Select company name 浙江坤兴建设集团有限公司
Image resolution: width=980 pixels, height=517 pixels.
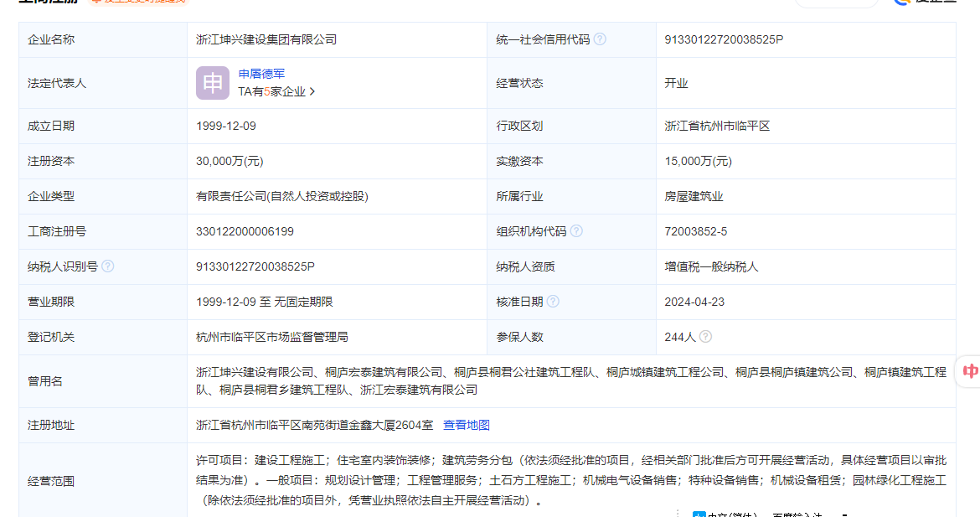[266, 39]
